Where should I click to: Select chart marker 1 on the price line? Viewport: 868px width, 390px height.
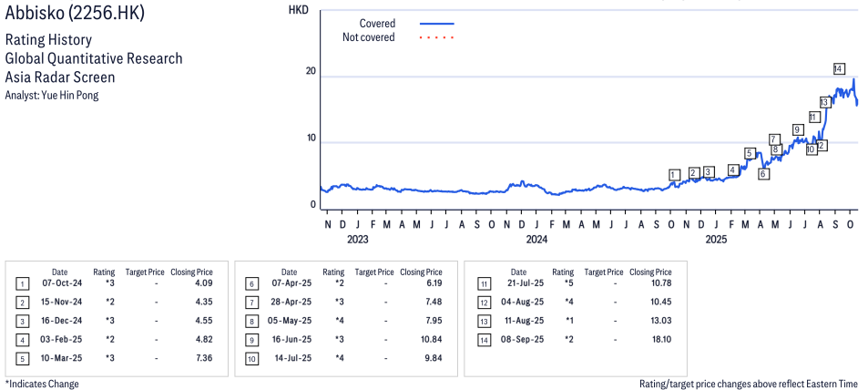pos(673,174)
